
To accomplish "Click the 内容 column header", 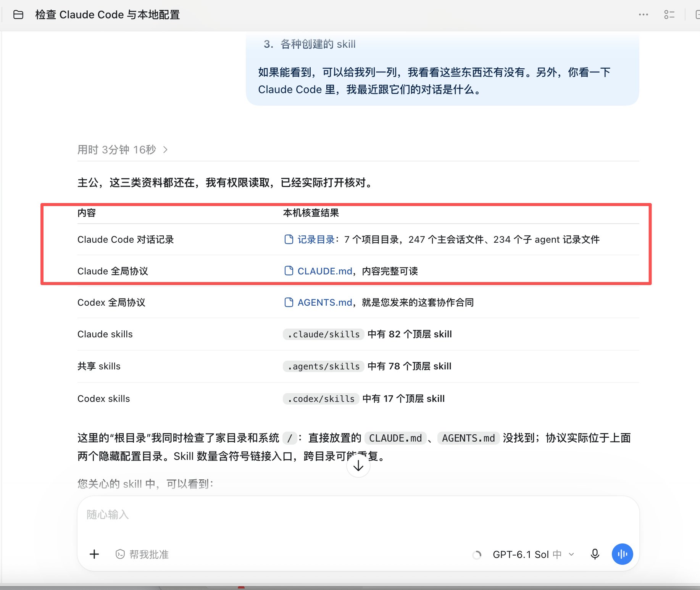I will tap(87, 213).
